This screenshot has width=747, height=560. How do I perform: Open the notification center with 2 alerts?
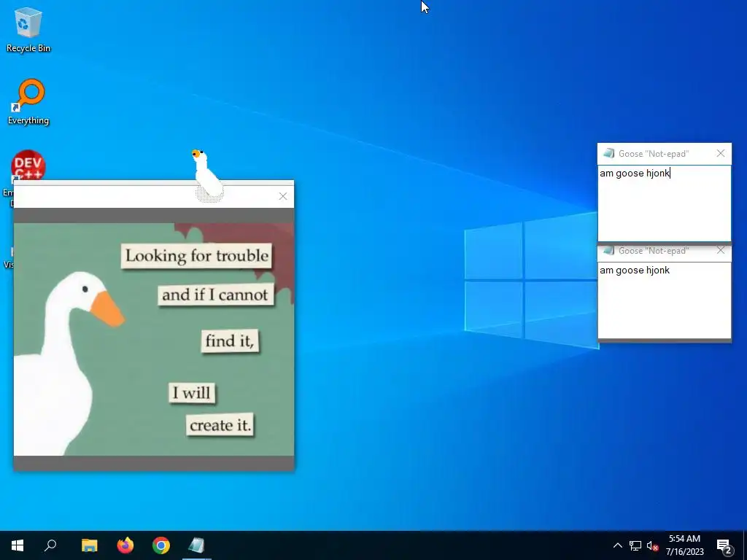tap(724, 546)
